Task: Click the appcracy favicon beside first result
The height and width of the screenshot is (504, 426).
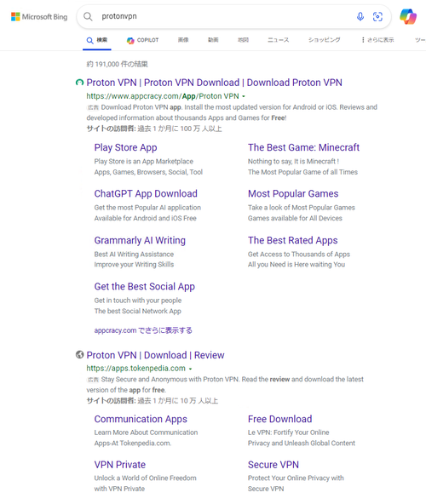Action: [x=79, y=83]
